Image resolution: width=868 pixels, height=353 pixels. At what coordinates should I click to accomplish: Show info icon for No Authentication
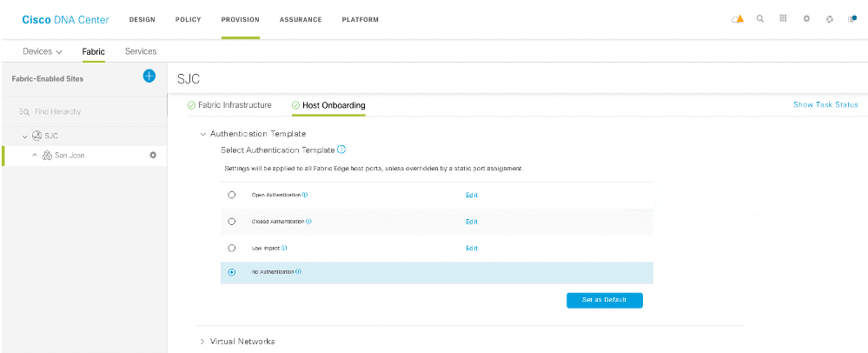pos(298,271)
